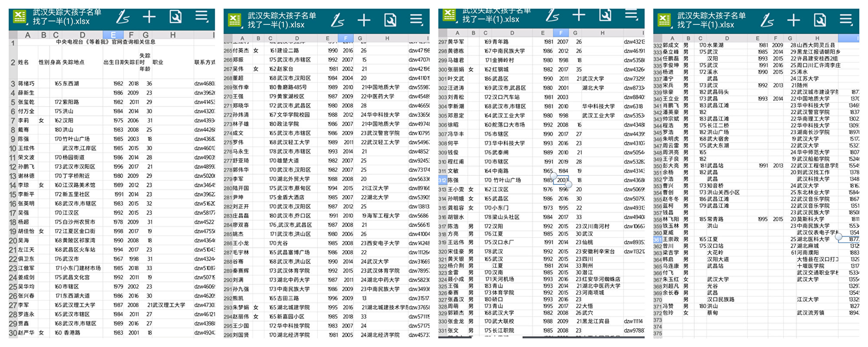Tap the plus icon in the panel showing rows 1–30
Screen dimensions: 868x347
click(x=149, y=17)
